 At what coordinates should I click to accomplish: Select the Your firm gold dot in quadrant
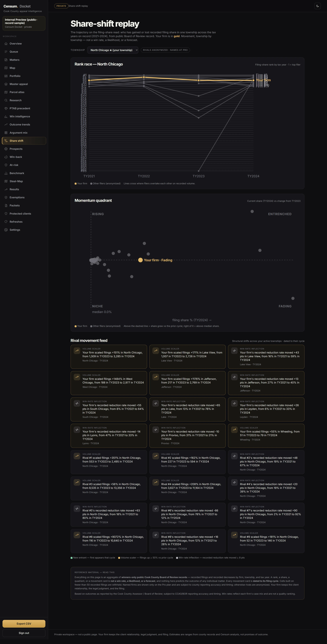tap(140, 260)
